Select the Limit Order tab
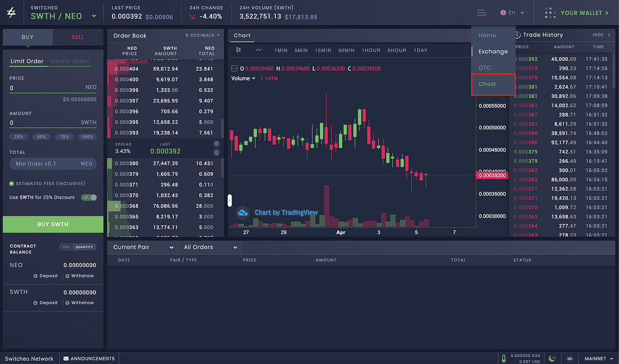Screen dimensions: 619x364 27,61
